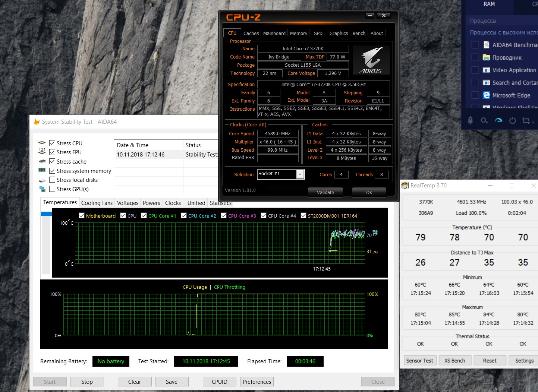This screenshot has height=392, width=538.
Task: Click the Проводник folder icon
Action: tap(487, 57)
